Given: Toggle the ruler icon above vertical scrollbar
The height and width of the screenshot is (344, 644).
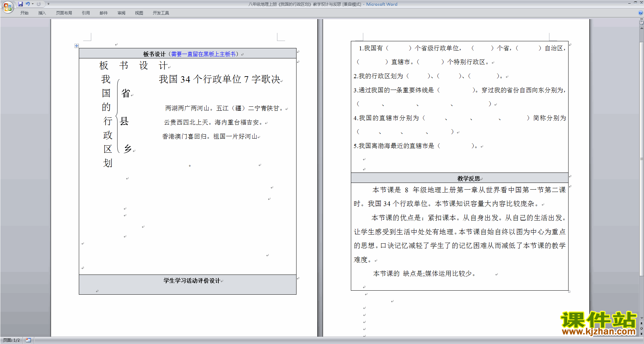Looking at the screenshot, I should coord(641,23).
